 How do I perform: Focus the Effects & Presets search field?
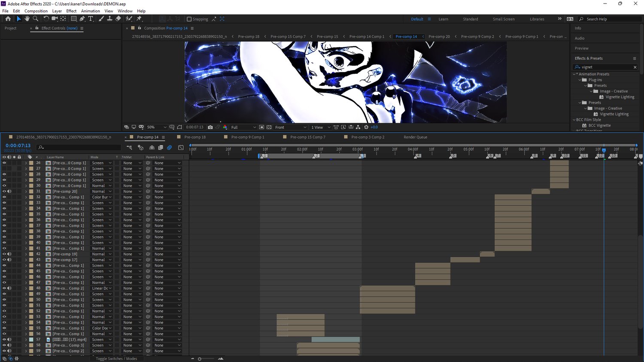(605, 67)
